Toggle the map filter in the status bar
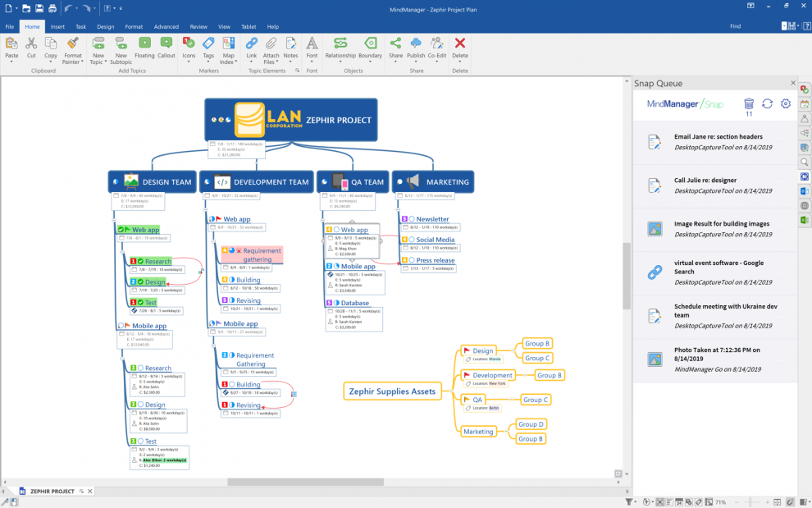The height and width of the screenshot is (508, 812). (628, 501)
